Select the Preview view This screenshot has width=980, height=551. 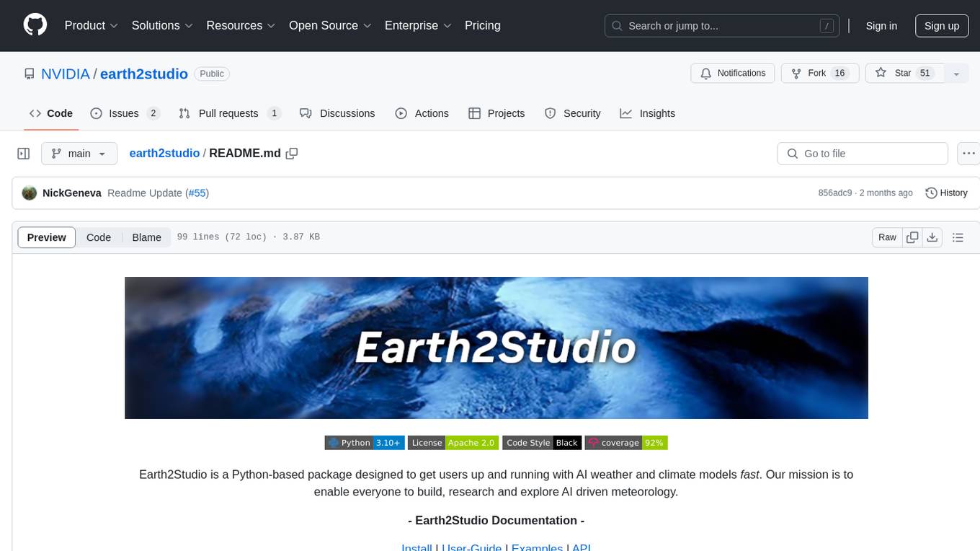coord(47,237)
